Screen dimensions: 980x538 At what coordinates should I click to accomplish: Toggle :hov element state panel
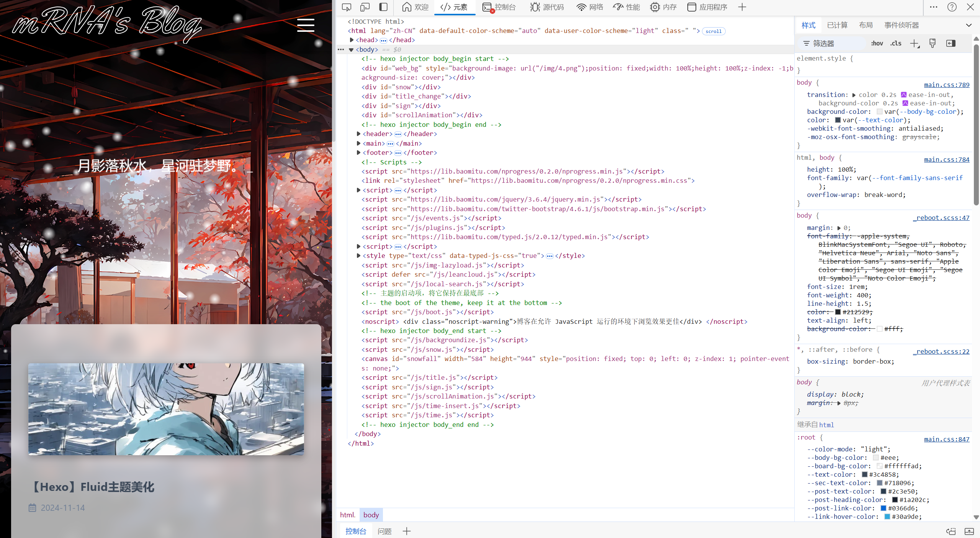[x=877, y=43]
